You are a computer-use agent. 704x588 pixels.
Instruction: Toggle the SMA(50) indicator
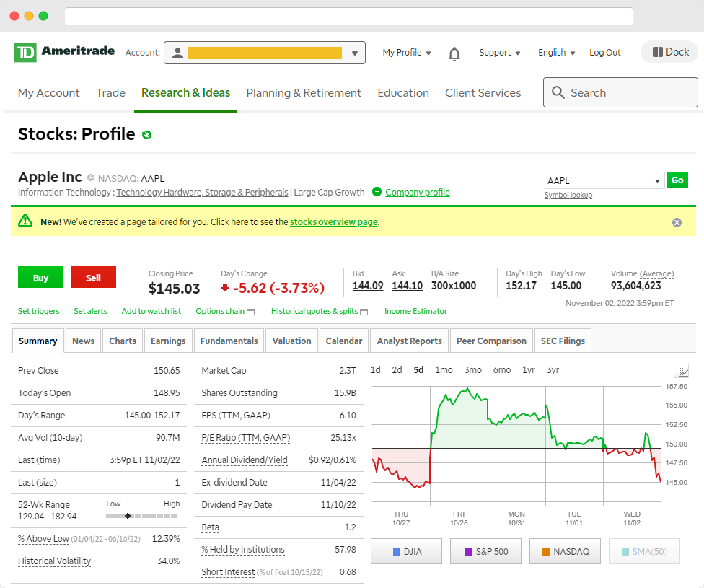[x=644, y=552]
